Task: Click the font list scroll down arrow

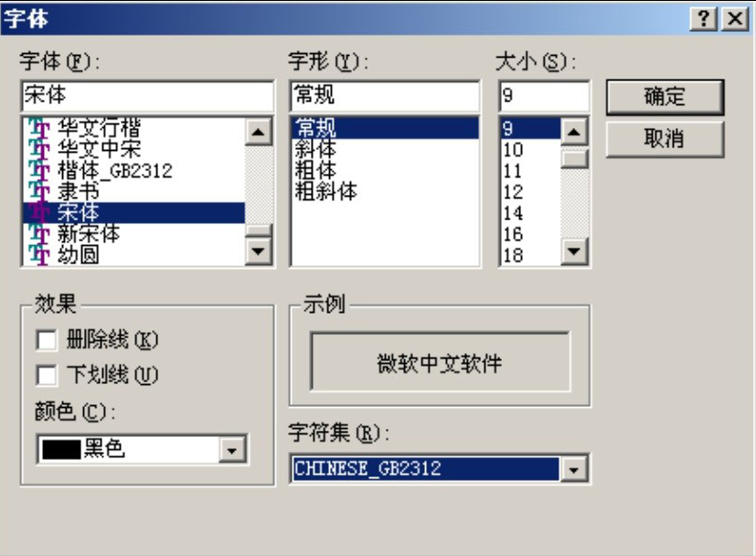Action: (259, 251)
